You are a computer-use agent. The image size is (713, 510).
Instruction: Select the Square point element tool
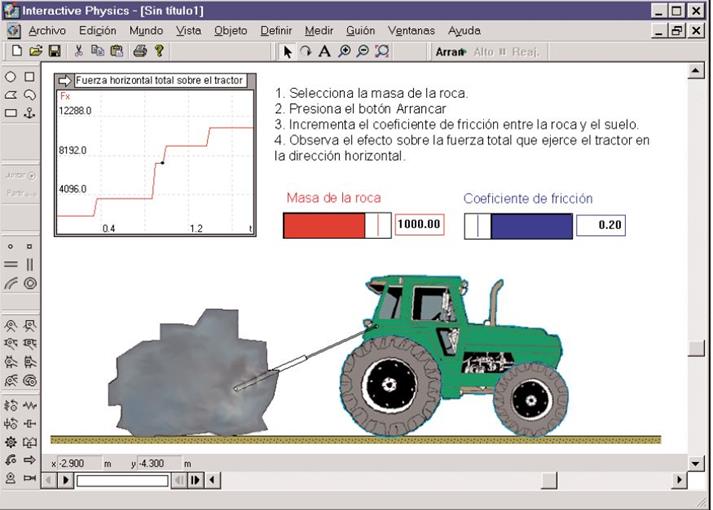point(30,246)
